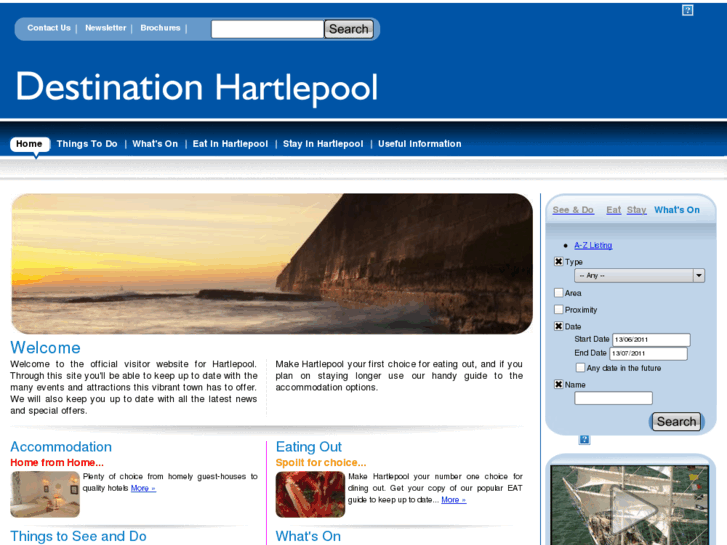This screenshot has width=727, height=545.
Task: Switch to the Stay tab
Action: (x=636, y=210)
